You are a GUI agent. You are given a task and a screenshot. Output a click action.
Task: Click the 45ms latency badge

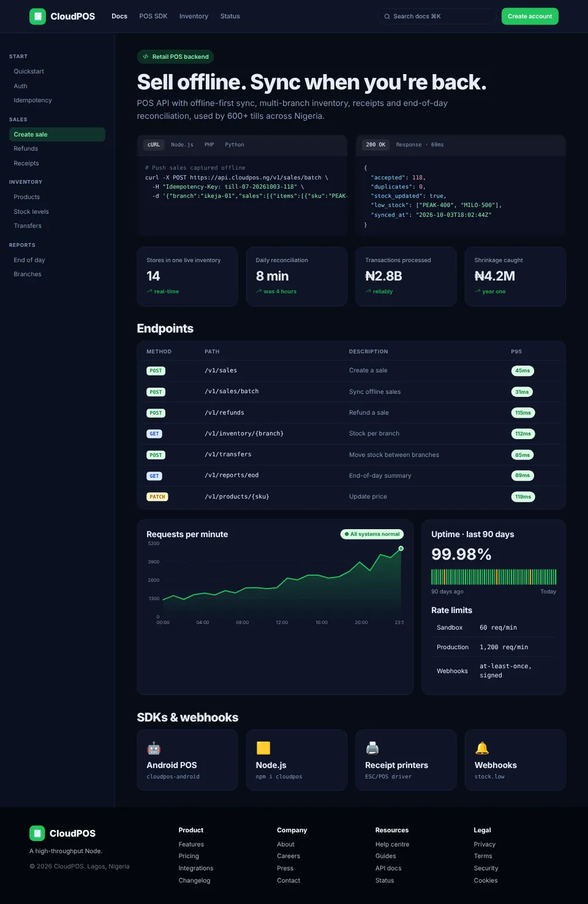click(x=522, y=371)
